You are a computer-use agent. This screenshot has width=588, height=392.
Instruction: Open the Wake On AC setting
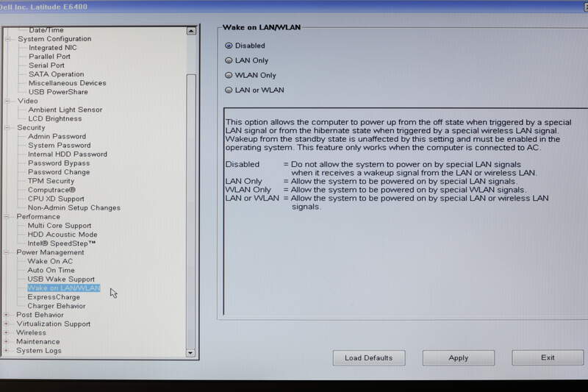pyautogui.click(x=50, y=261)
